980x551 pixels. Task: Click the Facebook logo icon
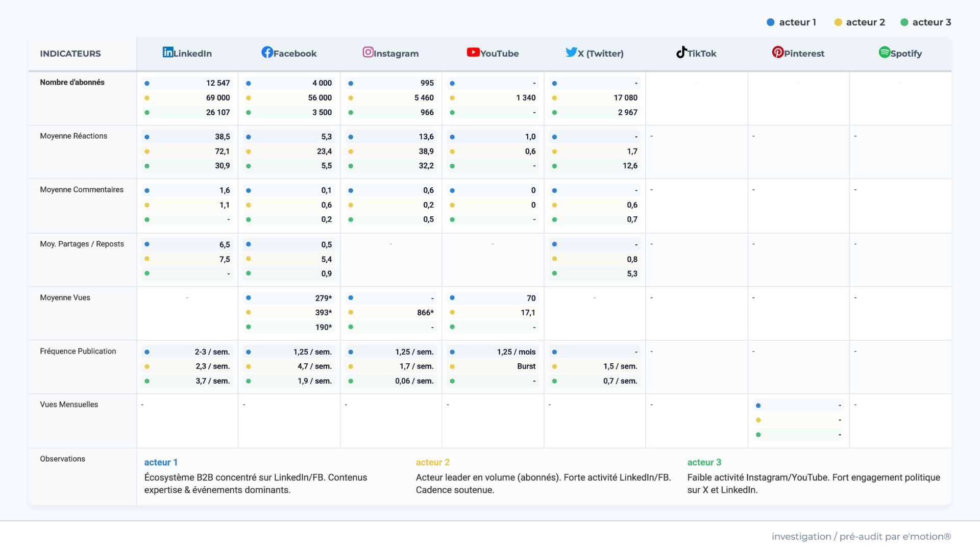point(267,52)
